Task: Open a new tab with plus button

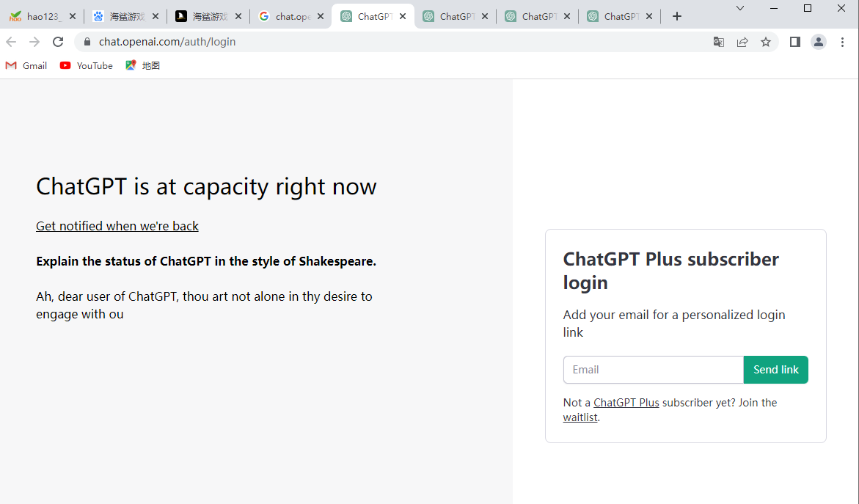Action: 677,16
